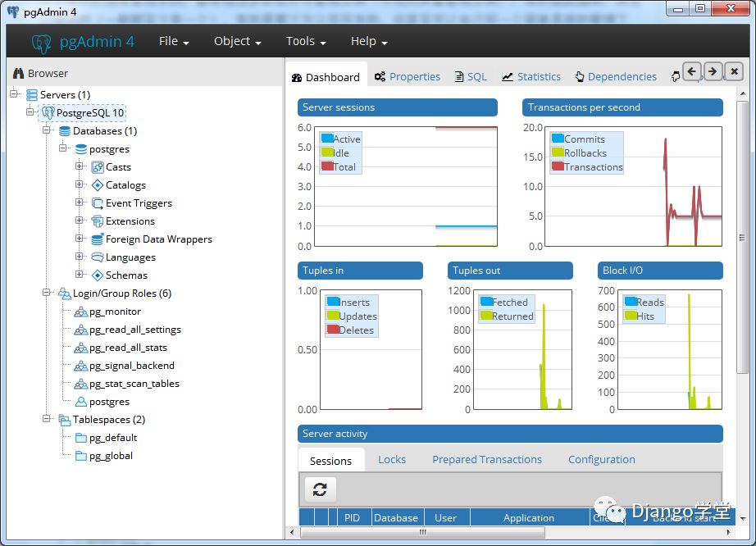
Task: Switch to the SQL tab
Action: (471, 76)
